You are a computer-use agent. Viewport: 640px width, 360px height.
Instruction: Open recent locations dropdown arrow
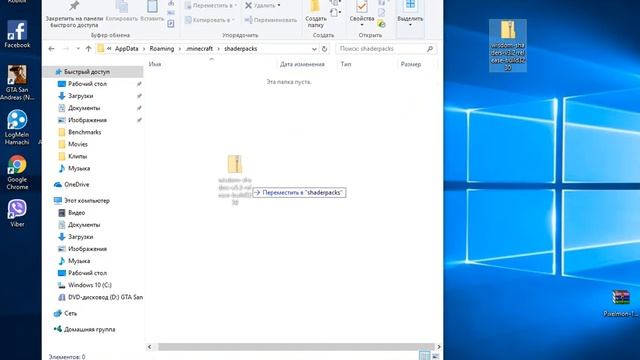click(78, 49)
